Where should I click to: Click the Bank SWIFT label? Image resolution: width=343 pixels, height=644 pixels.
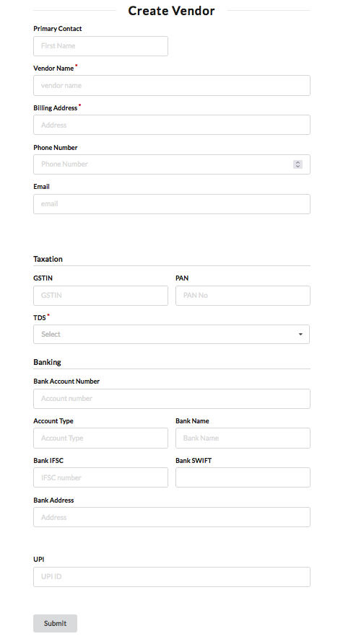pyautogui.click(x=194, y=460)
